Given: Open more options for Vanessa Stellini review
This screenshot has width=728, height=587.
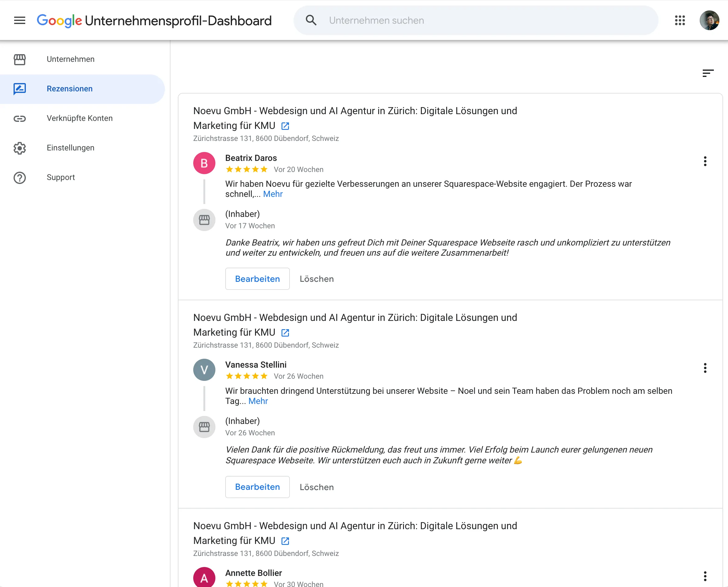Looking at the screenshot, I should tap(705, 368).
